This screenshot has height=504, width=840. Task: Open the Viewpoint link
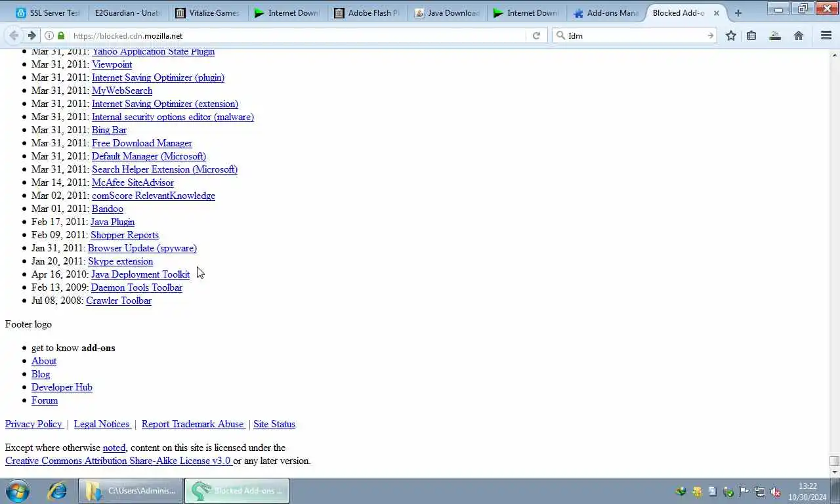tap(112, 64)
